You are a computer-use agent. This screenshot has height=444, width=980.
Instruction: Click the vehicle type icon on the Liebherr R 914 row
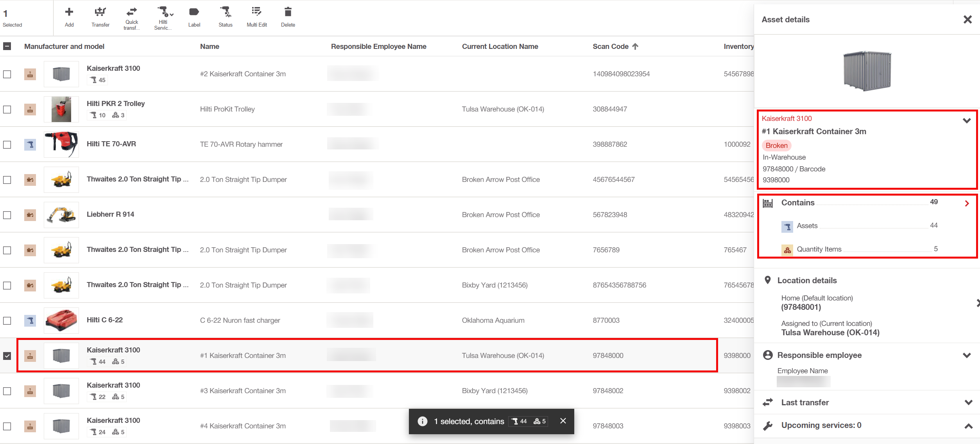pyautogui.click(x=30, y=215)
